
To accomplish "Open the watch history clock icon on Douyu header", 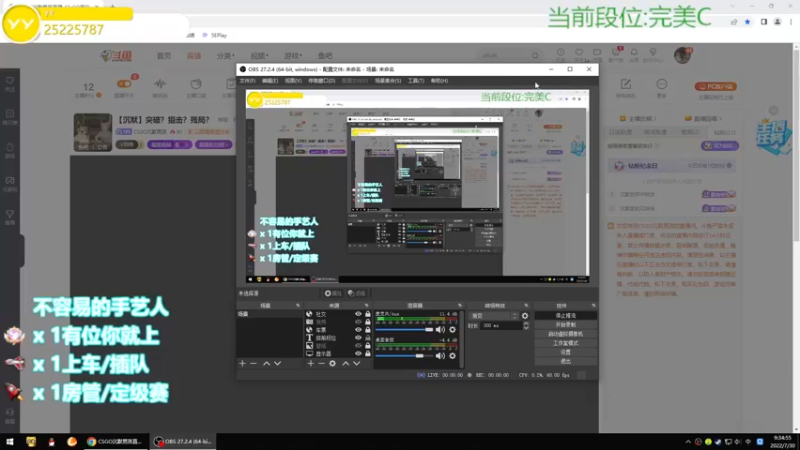I will 561,53.
